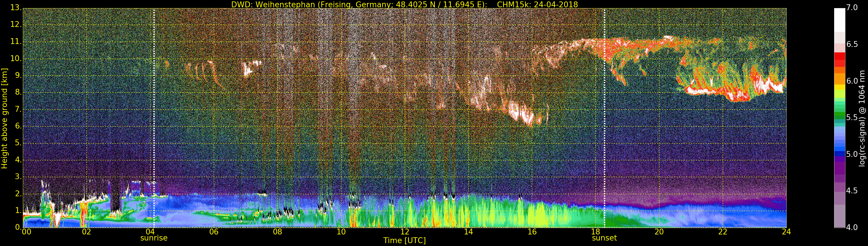
Task: Click the height tick label '7.'
Action: point(18,109)
